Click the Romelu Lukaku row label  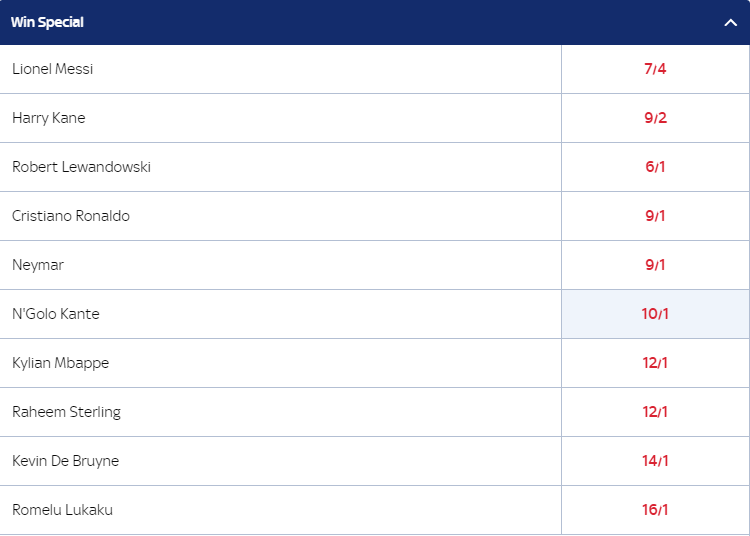(62, 510)
